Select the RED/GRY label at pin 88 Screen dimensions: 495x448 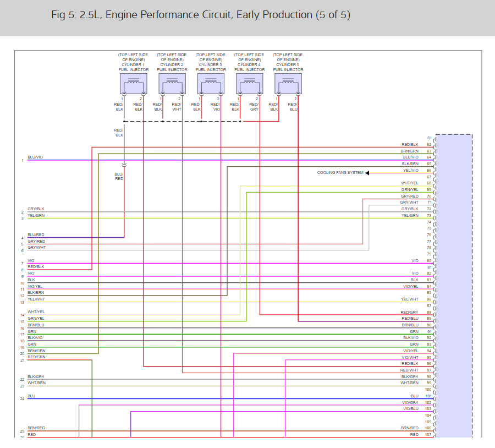click(410, 312)
